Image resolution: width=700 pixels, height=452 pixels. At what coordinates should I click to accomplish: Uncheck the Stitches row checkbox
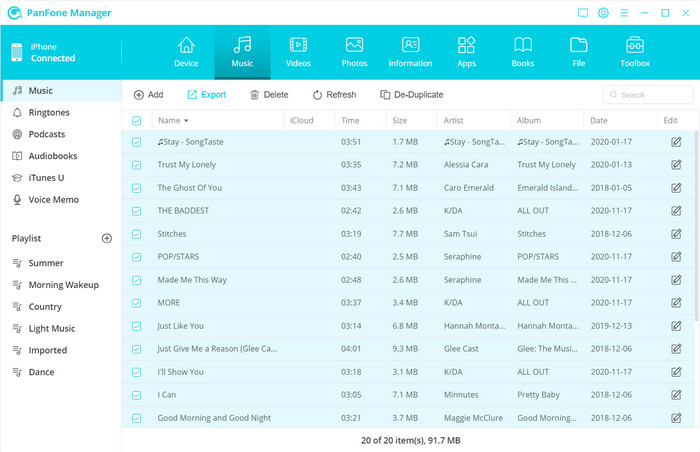click(137, 234)
